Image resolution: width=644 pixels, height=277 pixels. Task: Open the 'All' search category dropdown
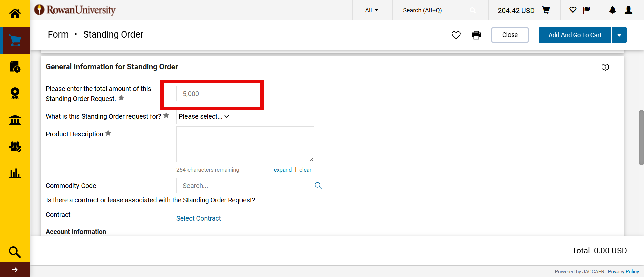(372, 10)
